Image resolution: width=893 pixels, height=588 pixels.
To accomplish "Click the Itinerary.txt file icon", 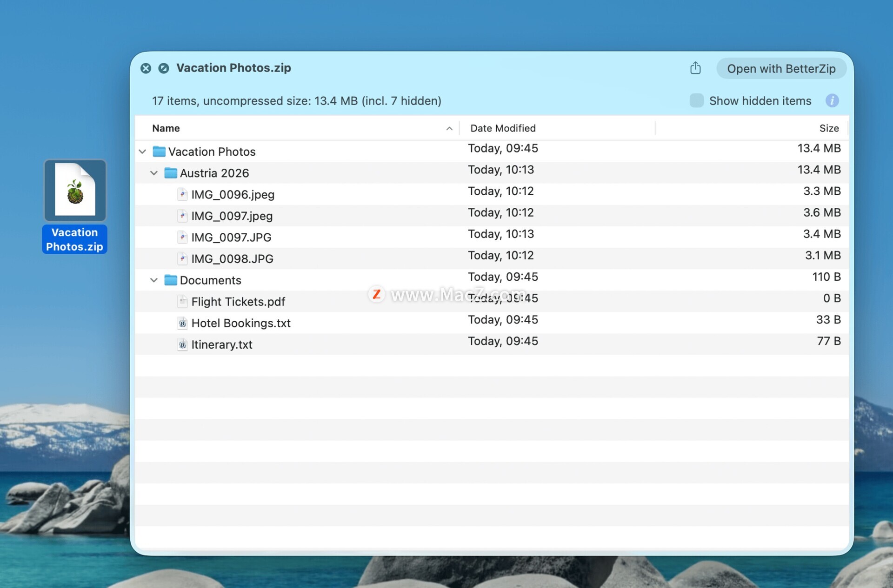I will [183, 344].
